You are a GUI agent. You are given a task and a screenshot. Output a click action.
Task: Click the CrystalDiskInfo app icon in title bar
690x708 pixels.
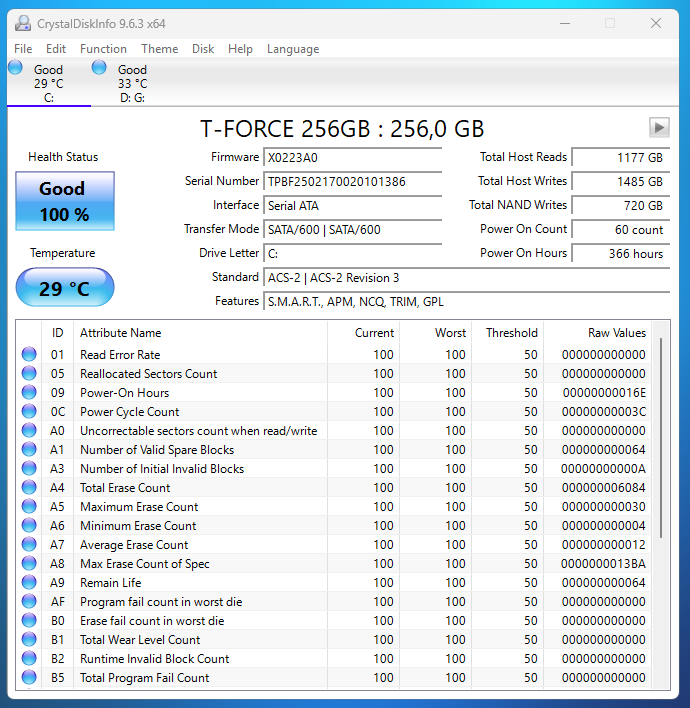23,23
